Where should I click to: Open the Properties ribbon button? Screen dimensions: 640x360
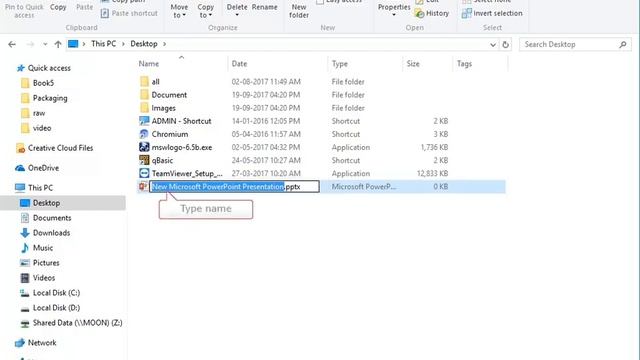[x=394, y=10]
